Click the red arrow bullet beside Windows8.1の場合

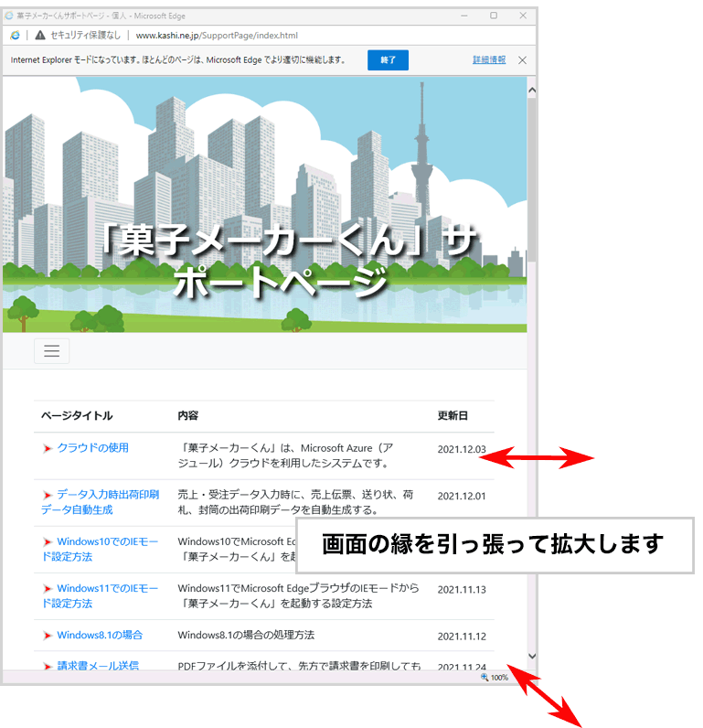coord(48,636)
